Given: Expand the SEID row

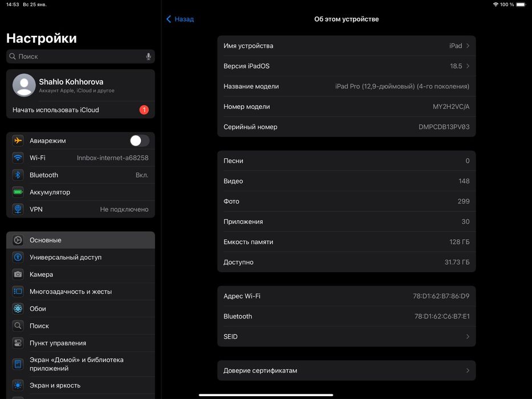Looking at the screenshot, I should pos(347,337).
